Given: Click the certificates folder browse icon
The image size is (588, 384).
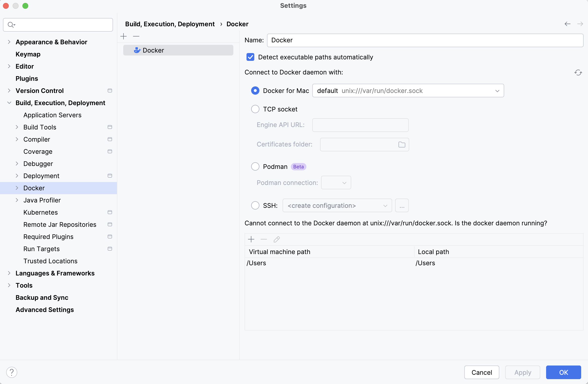Looking at the screenshot, I should (401, 145).
